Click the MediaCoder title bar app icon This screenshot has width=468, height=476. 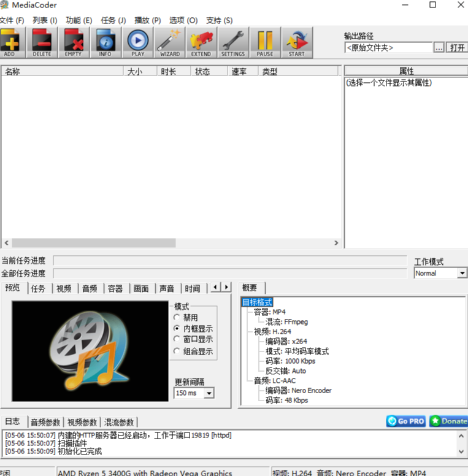4,5
